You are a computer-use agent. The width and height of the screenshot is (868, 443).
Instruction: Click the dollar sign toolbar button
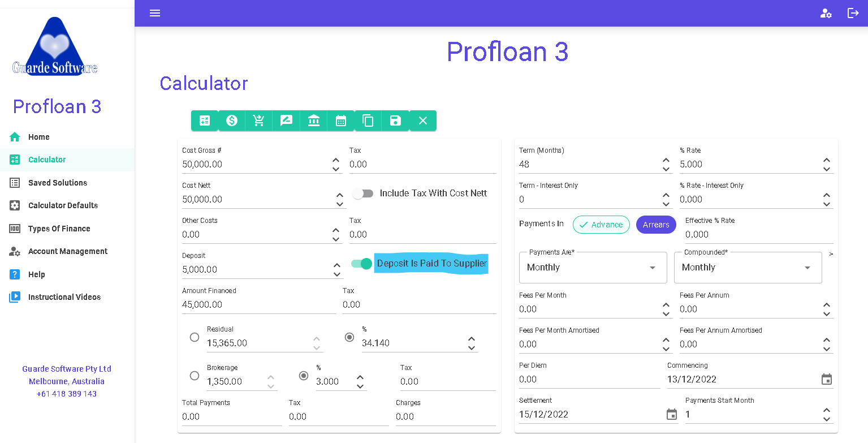point(232,121)
